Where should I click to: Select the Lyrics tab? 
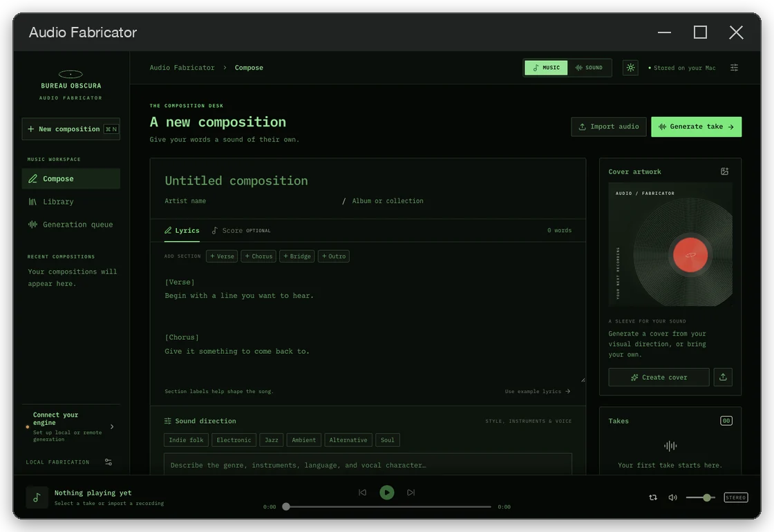click(x=182, y=231)
